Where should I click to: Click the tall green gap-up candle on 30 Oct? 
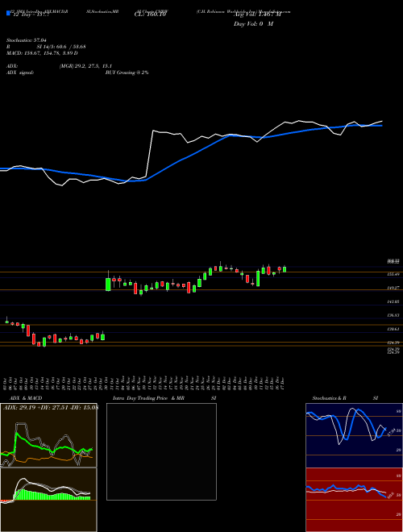[108, 285]
